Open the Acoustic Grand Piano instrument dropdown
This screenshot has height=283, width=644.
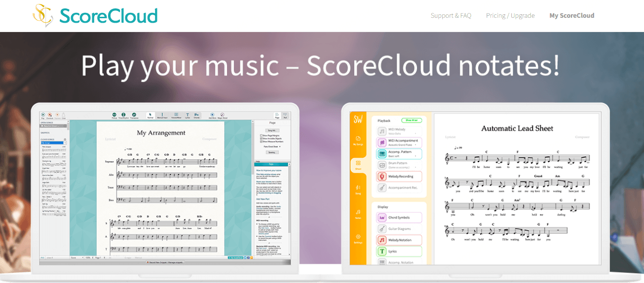[402, 145]
